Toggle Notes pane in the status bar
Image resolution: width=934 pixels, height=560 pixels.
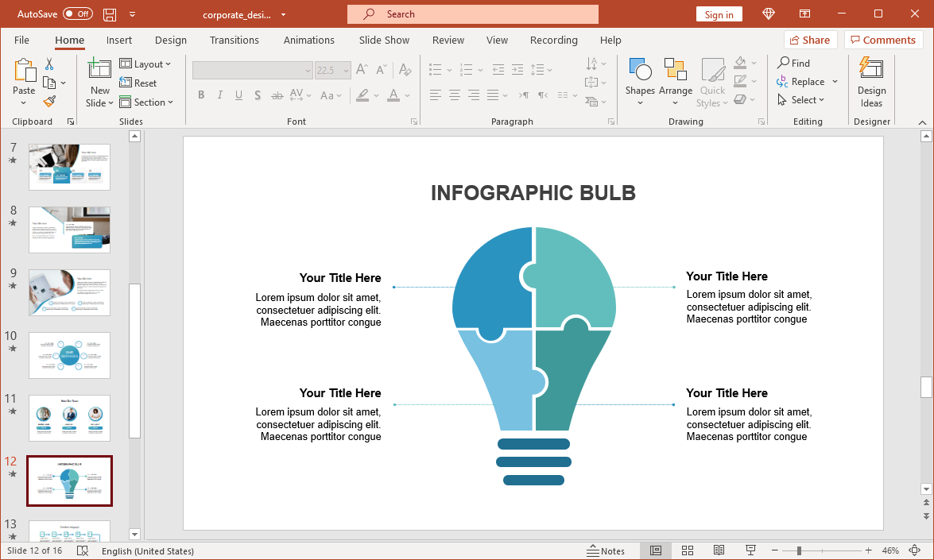pyautogui.click(x=609, y=550)
